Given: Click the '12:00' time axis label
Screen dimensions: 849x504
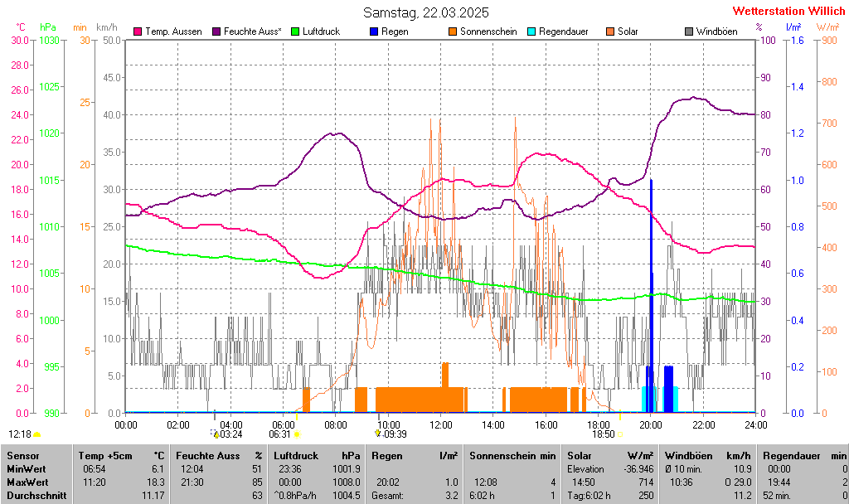Looking at the screenshot, I should point(441,425).
